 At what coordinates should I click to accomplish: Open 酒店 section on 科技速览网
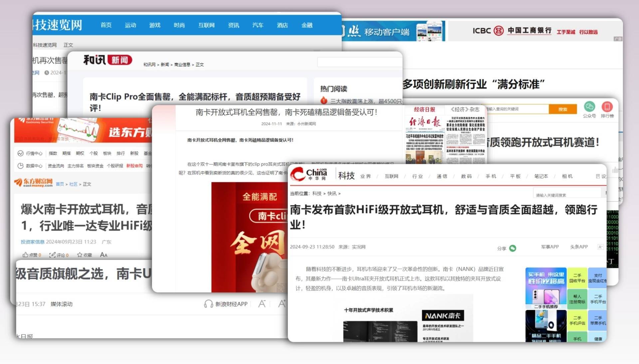[282, 25]
